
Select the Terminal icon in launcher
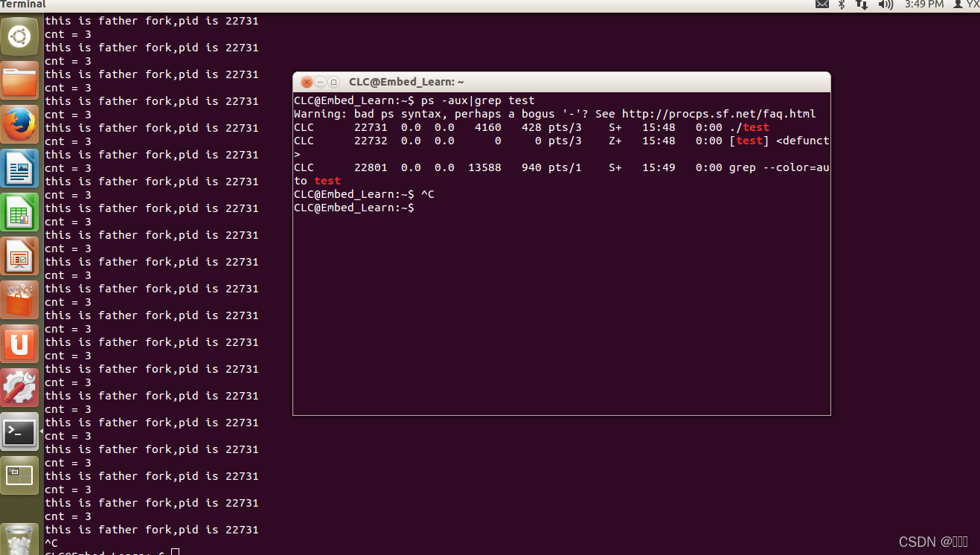click(x=19, y=432)
